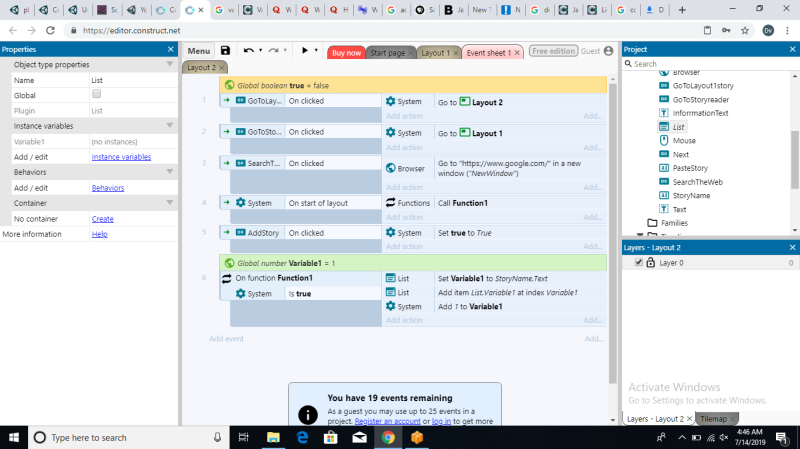Focus the Project search field
The height and width of the screenshot is (449, 800).
point(710,64)
